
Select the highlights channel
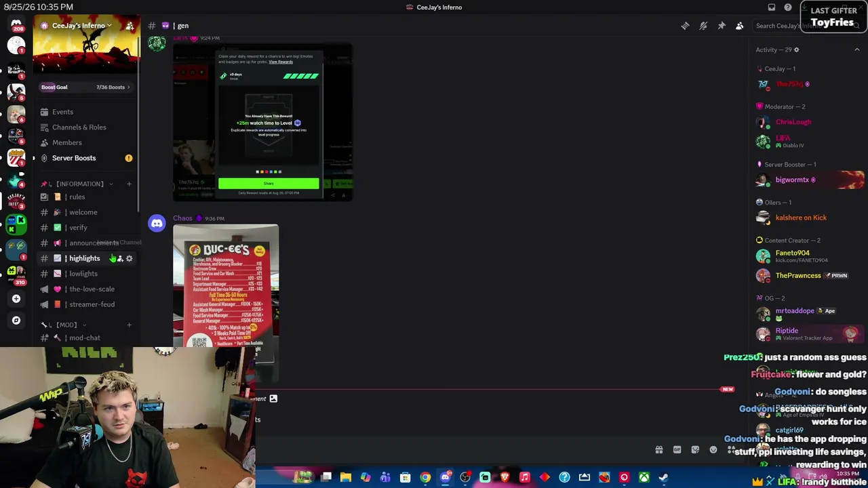[85, 258]
